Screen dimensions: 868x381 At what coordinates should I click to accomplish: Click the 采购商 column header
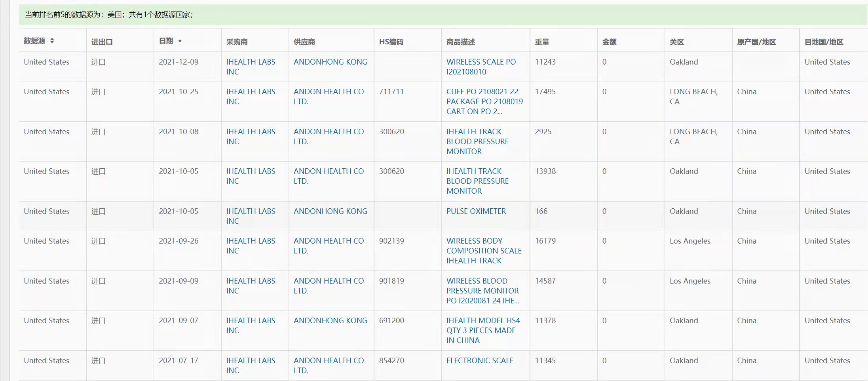(x=237, y=42)
